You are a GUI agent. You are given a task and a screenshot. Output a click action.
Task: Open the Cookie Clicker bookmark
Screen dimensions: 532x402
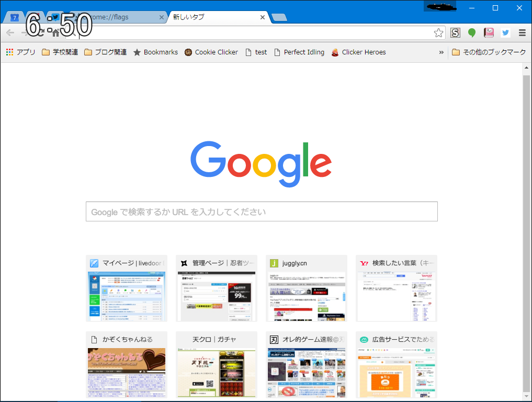click(211, 52)
